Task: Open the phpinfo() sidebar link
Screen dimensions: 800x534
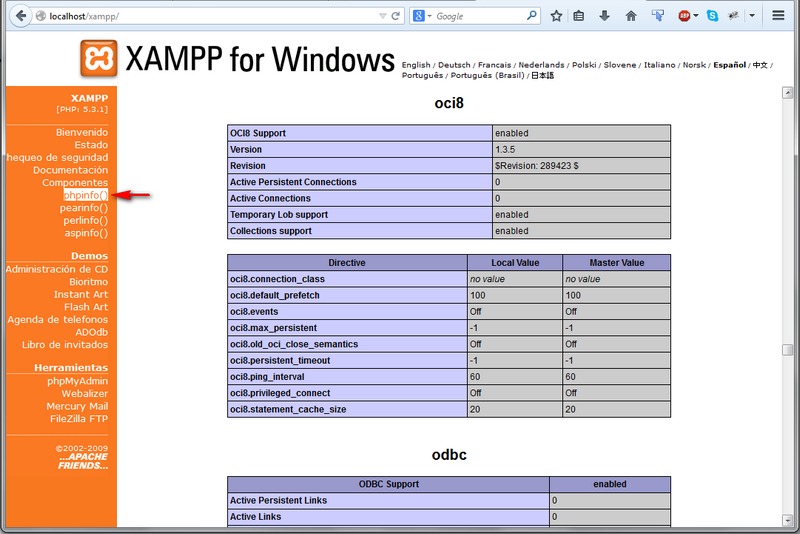Action: coord(86,195)
